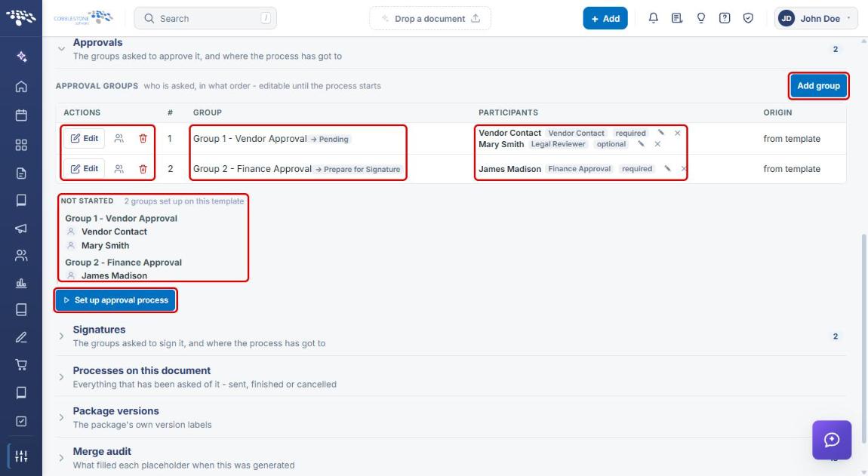Edit Group 2 - Finance Approval
Viewport: 868px width, 476px height.
point(84,169)
